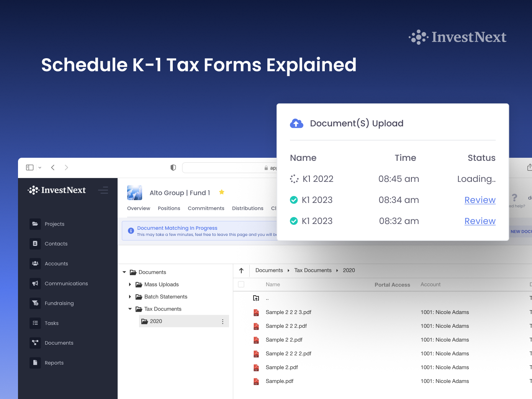
Task: Click the Batch Statements folder label
Action: pyautogui.click(x=166, y=297)
